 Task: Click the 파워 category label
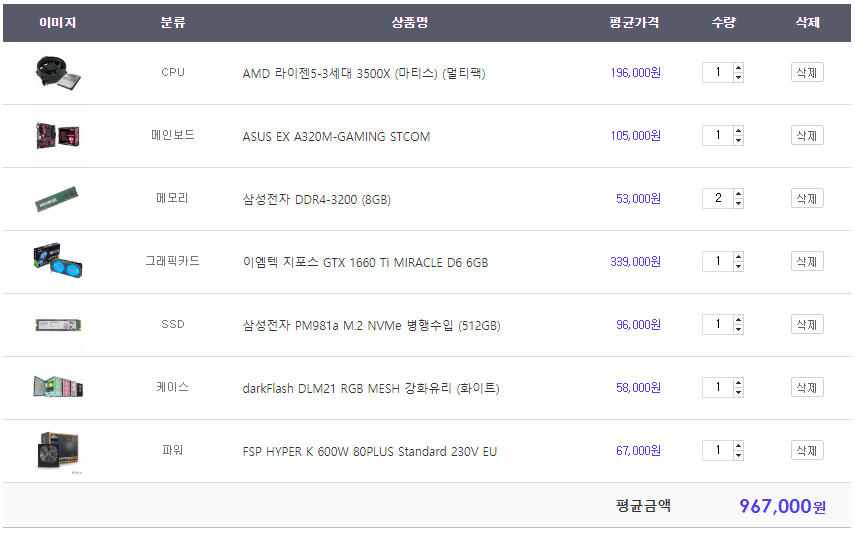tap(172, 450)
